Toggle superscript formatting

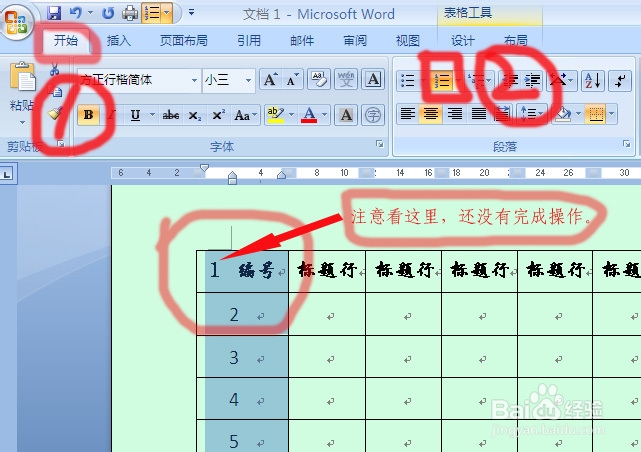click(218, 115)
